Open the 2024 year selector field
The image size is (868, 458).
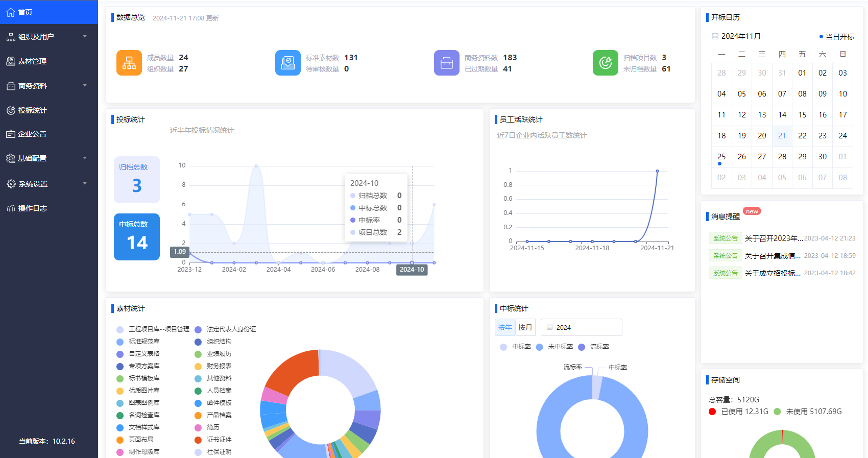[x=582, y=327]
